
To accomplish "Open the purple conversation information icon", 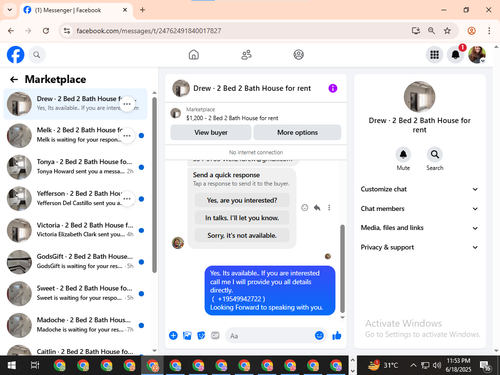I will click(x=333, y=88).
